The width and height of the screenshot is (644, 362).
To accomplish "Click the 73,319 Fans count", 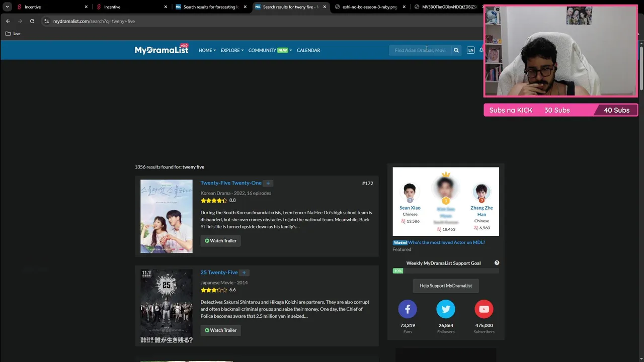I will [408, 325].
